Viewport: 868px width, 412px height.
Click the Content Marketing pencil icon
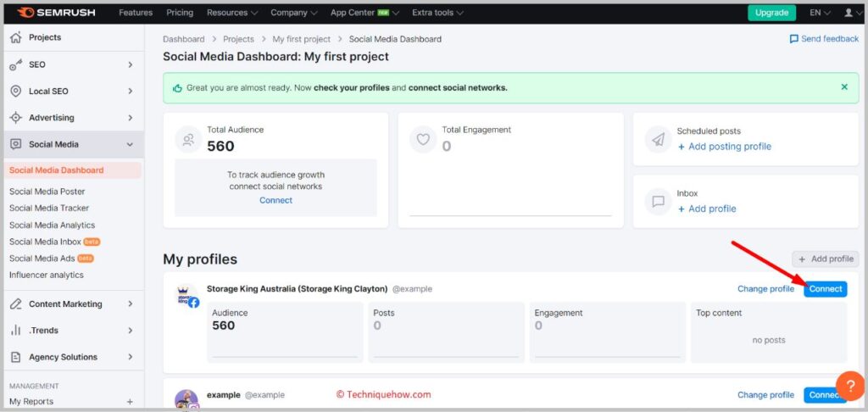click(x=16, y=304)
